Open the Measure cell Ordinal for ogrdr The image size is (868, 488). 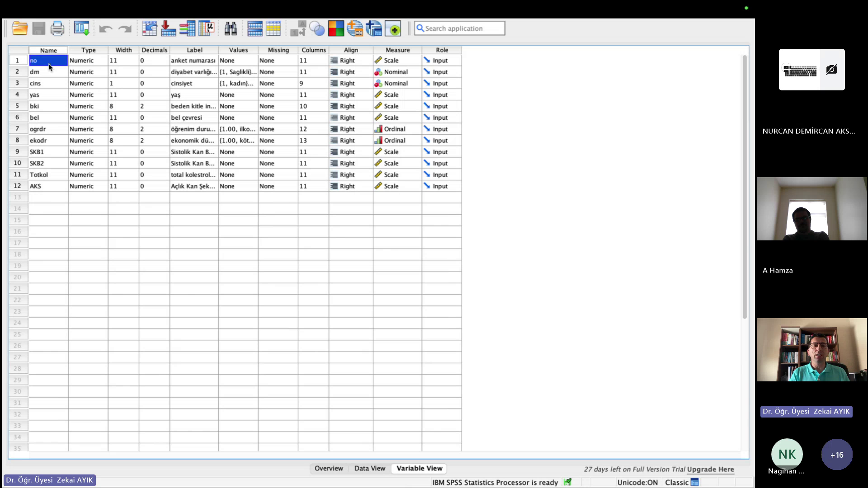coord(397,129)
